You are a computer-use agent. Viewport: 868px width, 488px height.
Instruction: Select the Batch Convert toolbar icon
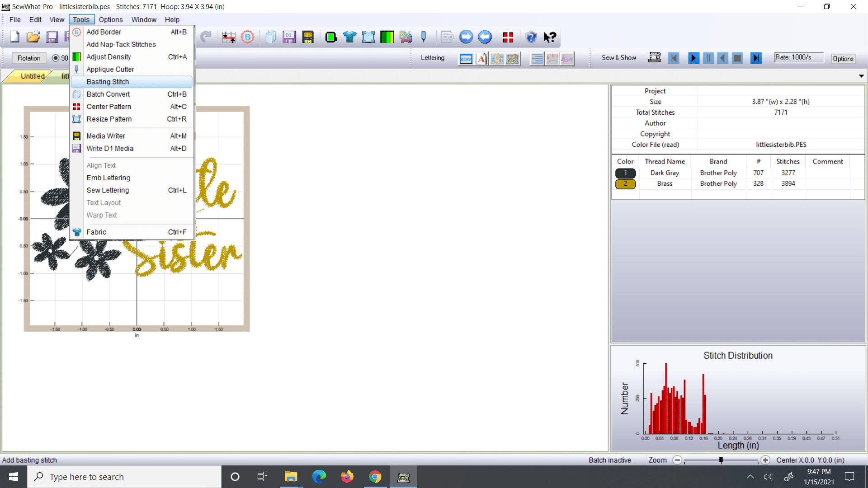coord(270,37)
